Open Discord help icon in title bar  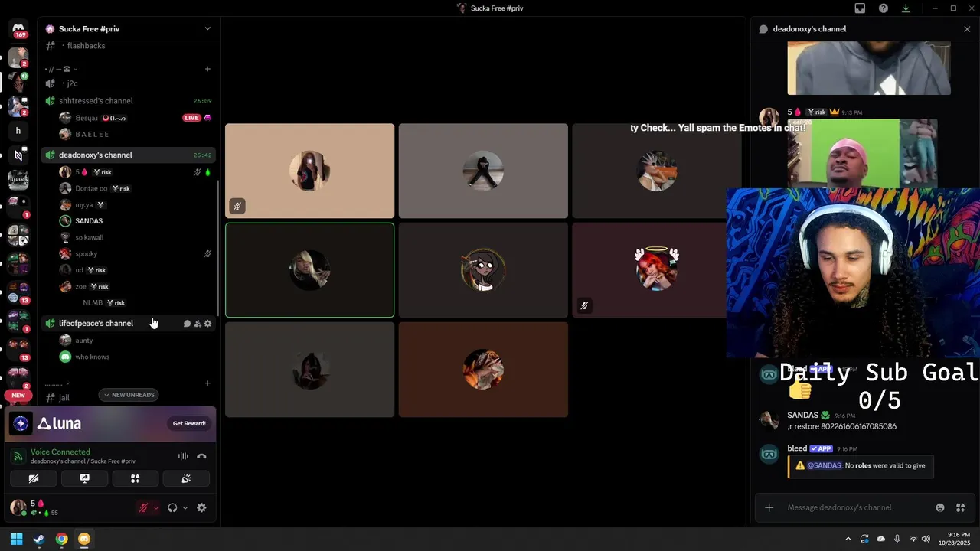pos(884,8)
